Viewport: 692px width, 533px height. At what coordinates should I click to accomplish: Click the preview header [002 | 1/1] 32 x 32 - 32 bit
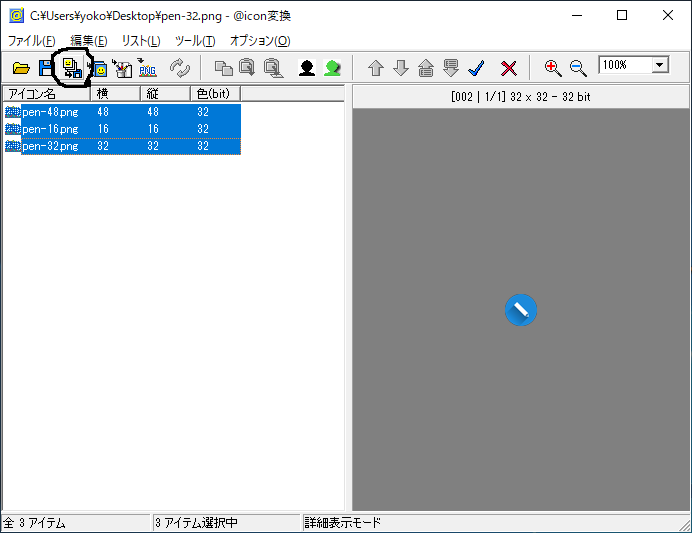point(520,97)
